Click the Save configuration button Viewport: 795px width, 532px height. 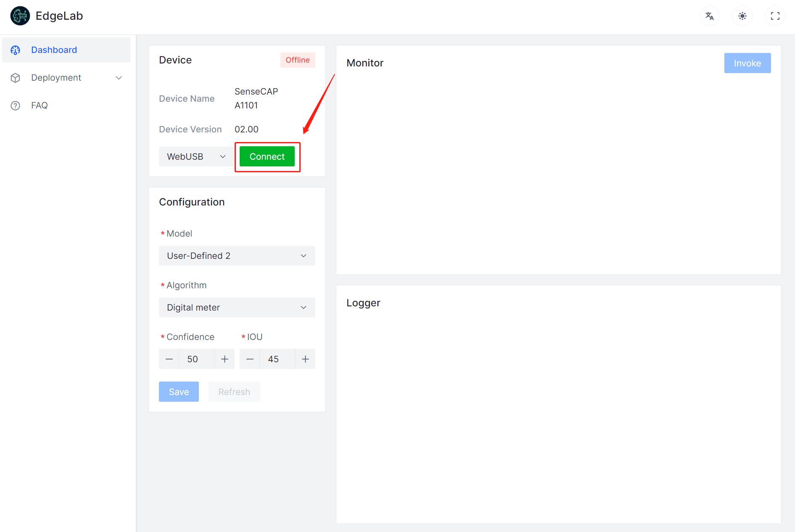coord(179,392)
